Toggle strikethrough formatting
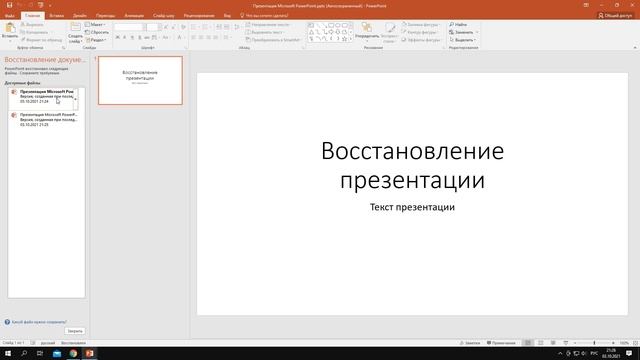Viewport: 640px width, 360px height. click(x=147, y=38)
